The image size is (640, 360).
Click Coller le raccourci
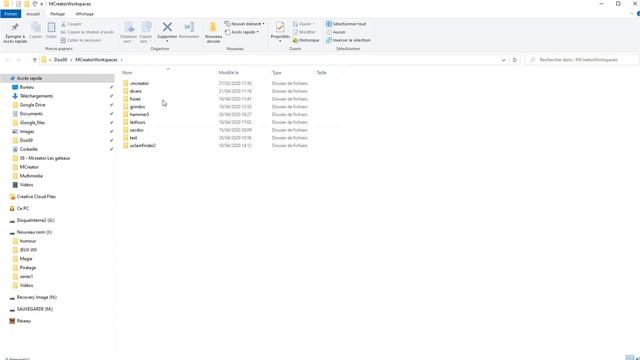pos(81,40)
